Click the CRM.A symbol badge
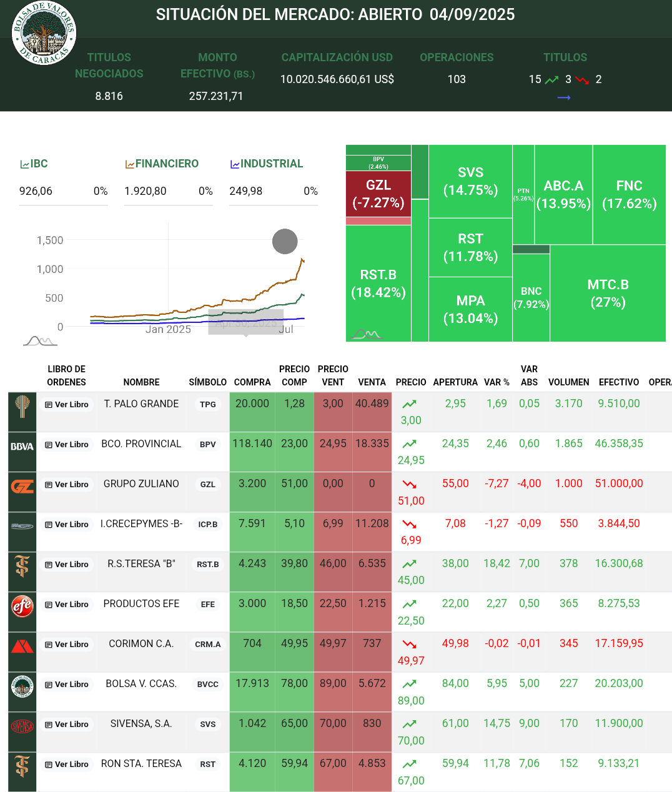 click(x=208, y=645)
